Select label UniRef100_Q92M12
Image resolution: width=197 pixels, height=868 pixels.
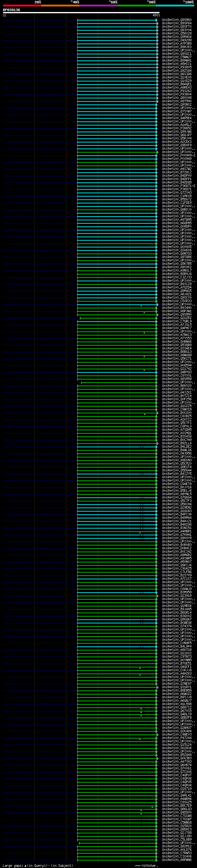pos(176,846)
